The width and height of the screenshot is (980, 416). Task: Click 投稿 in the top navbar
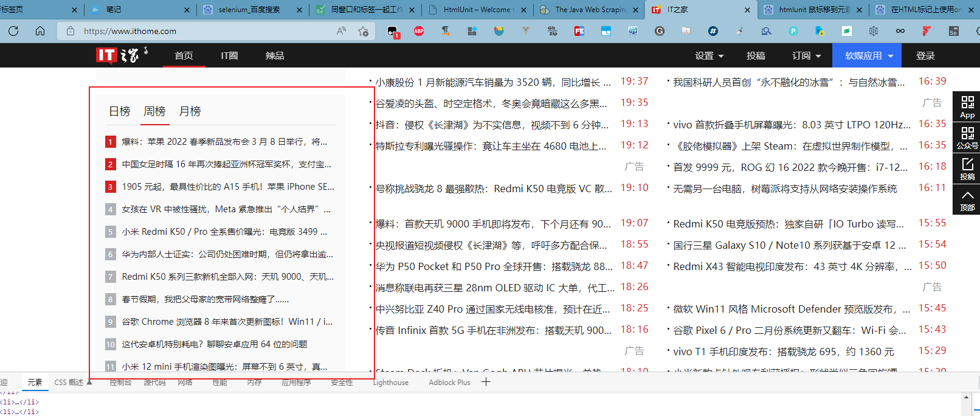pyautogui.click(x=756, y=55)
